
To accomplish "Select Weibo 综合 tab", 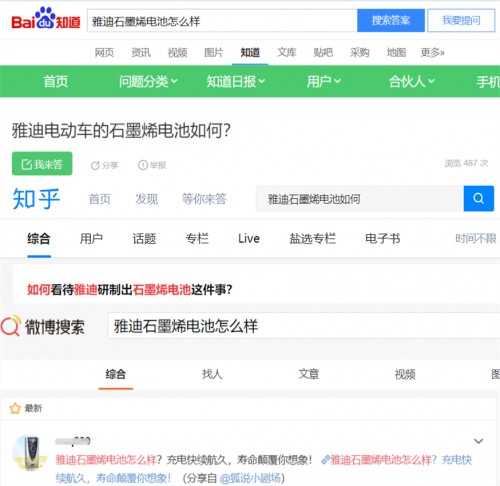I will [x=116, y=374].
